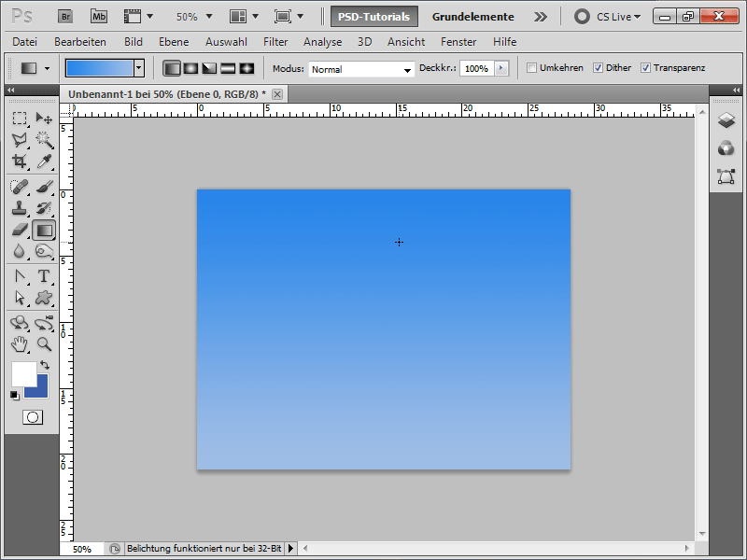Close the Unbenannt-1 document tab
The width and height of the screenshot is (747, 560).
(277, 94)
